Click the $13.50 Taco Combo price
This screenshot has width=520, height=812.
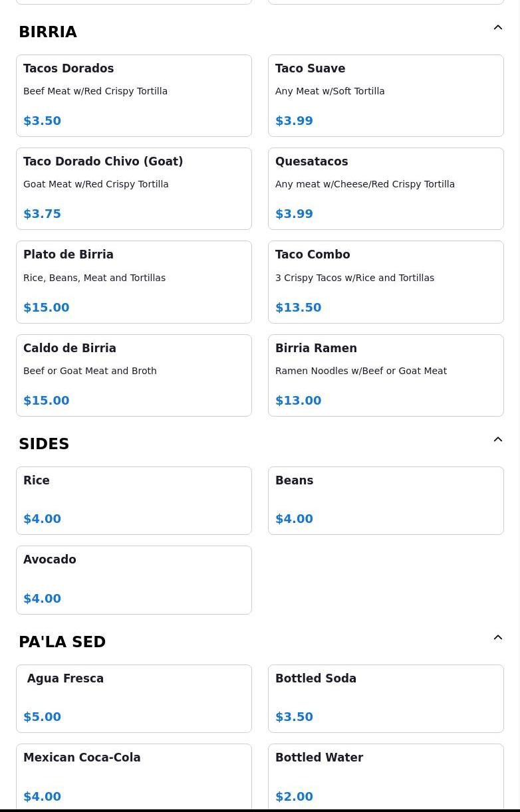pyautogui.click(x=299, y=308)
